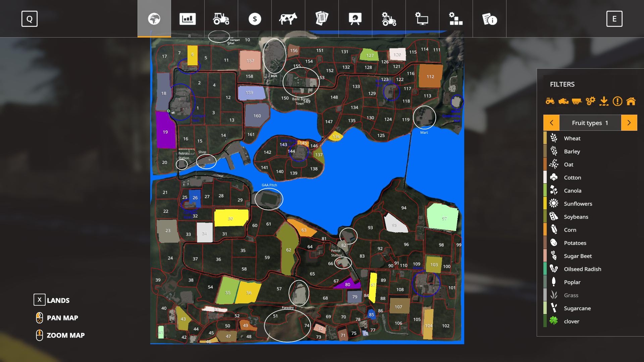This screenshot has width=644, height=362.
Task: Click the Corn color swatch
Action: (545, 230)
